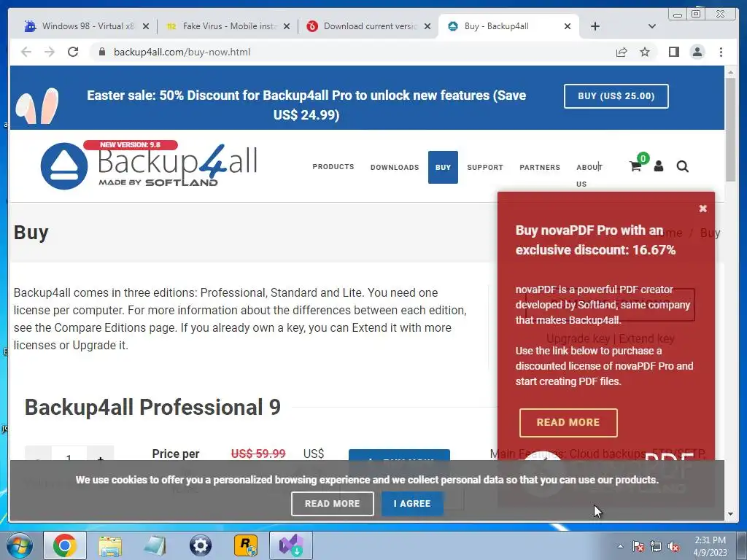Open a new Chrome tab
The width and height of the screenshot is (747, 560).
point(595,26)
